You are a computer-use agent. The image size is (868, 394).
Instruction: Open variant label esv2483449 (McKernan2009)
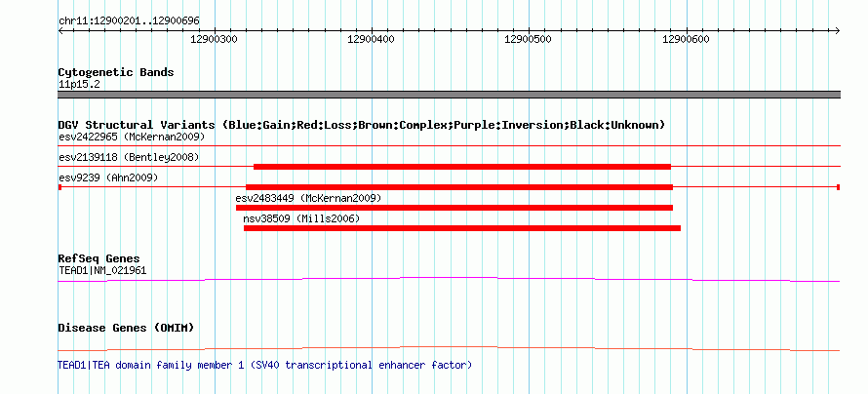(308, 198)
